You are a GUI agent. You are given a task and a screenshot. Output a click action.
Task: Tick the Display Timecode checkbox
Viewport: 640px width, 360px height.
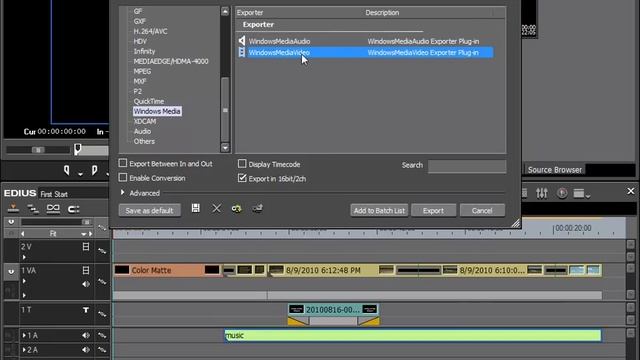(242, 164)
